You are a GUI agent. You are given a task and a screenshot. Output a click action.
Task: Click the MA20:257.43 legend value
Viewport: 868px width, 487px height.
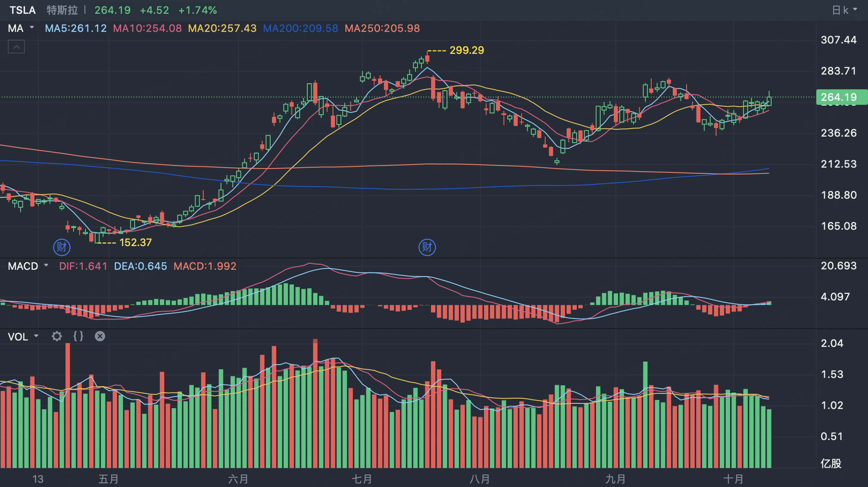(x=222, y=28)
